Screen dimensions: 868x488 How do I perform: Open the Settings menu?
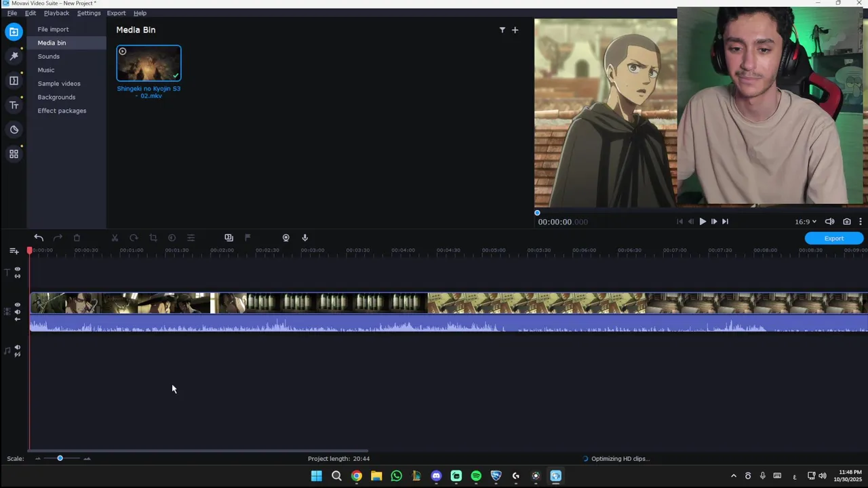tap(89, 13)
